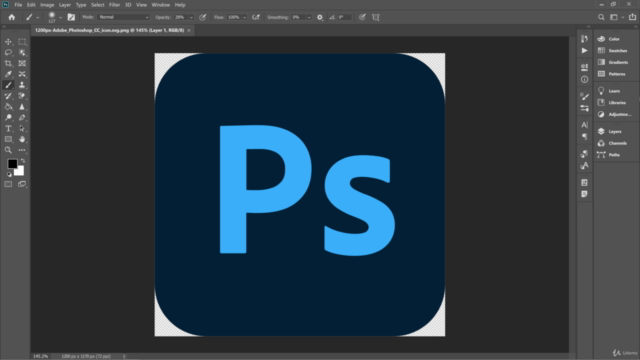Enable airbrush-style build-up
Viewport: 640px width, 360px height.
[x=256, y=17]
